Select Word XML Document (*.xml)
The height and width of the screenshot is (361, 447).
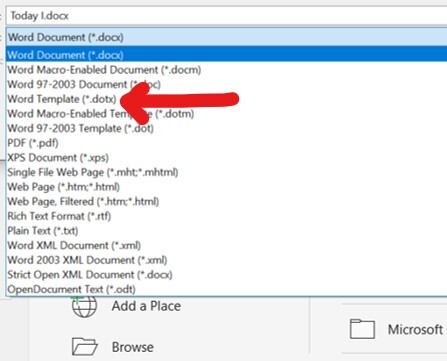coord(74,246)
